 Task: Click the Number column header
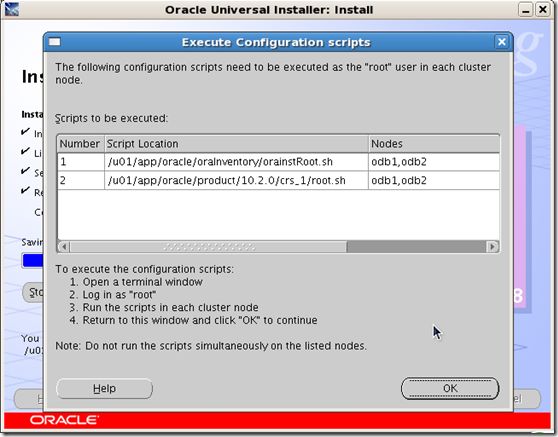point(80,144)
